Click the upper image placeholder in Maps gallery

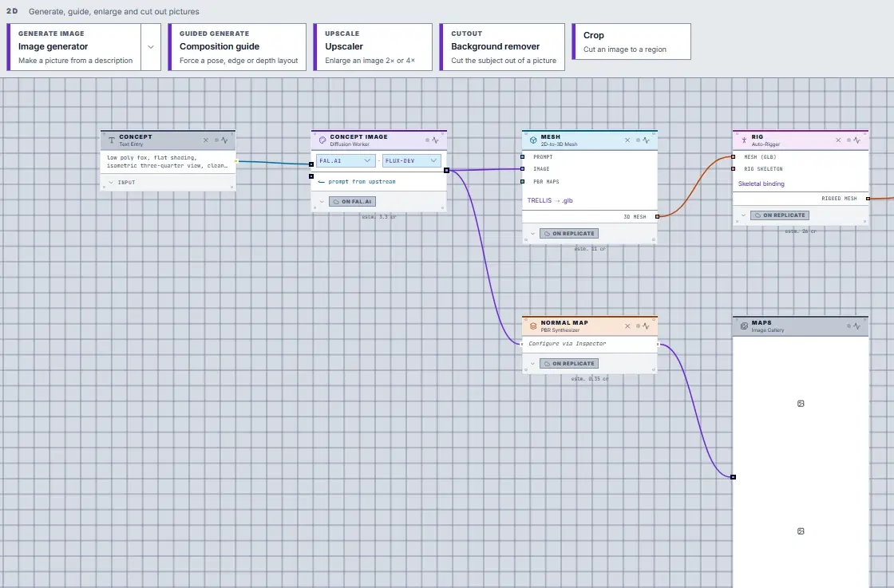pyautogui.click(x=801, y=404)
